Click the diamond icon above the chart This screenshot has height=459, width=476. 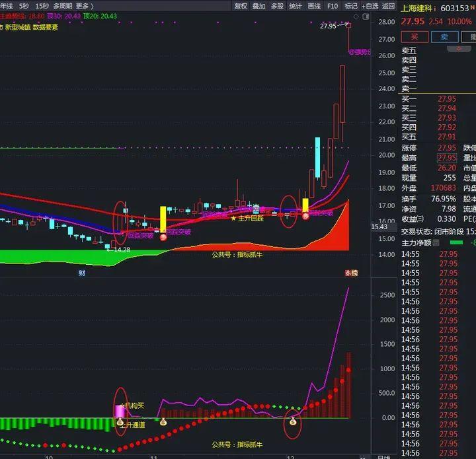click(356, 17)
